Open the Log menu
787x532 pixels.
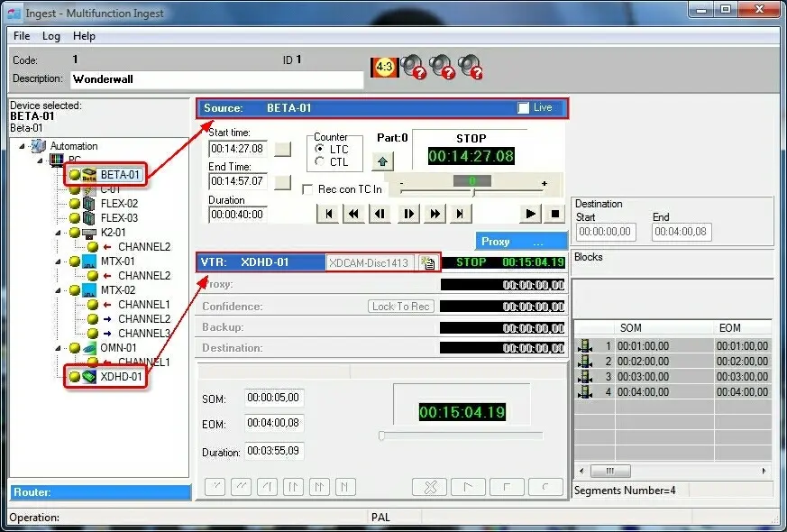[51, 36]
